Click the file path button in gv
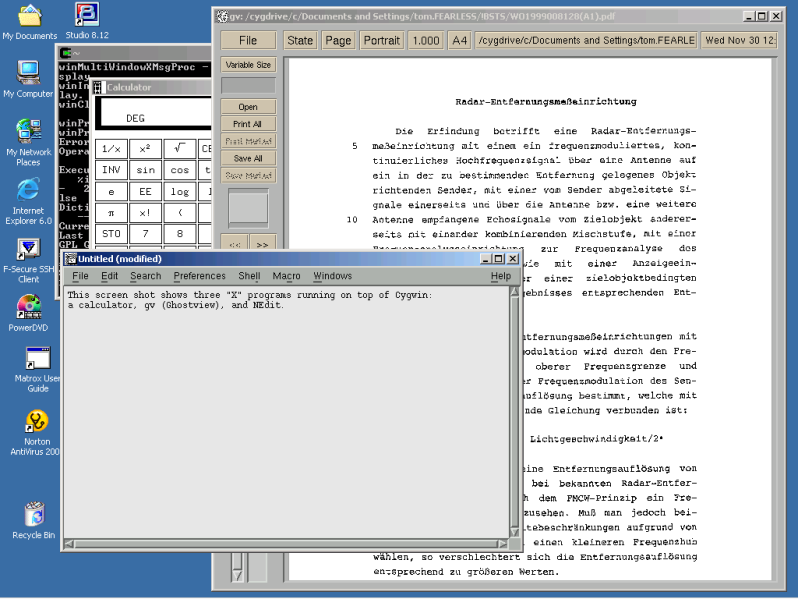The image size is (798, 599). click(586, 40)
